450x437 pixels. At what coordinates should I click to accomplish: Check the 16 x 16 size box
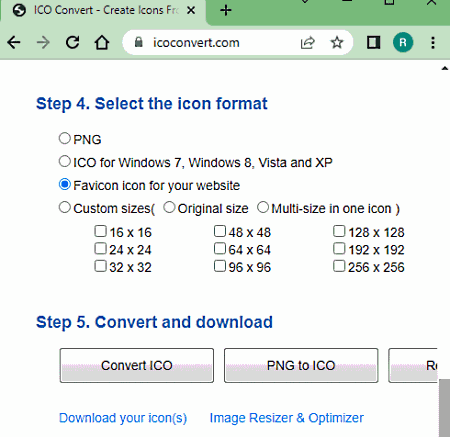pos(100,231)
